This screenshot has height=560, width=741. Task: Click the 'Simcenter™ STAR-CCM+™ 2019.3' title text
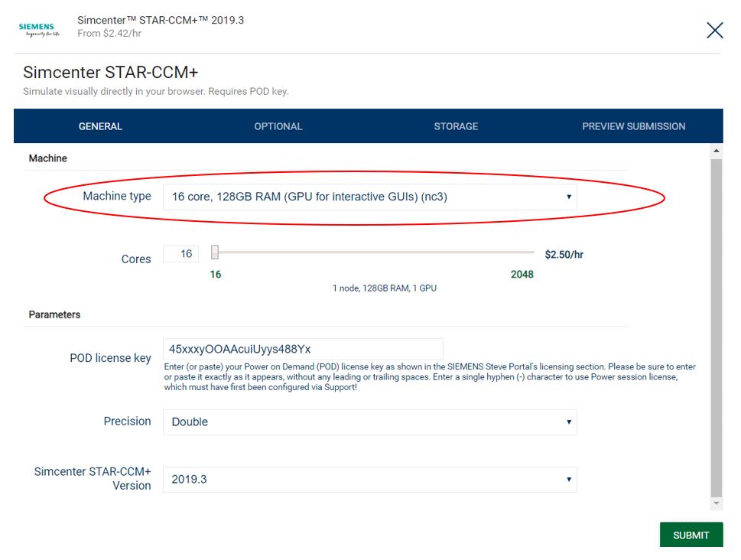(x=161, y=20)
